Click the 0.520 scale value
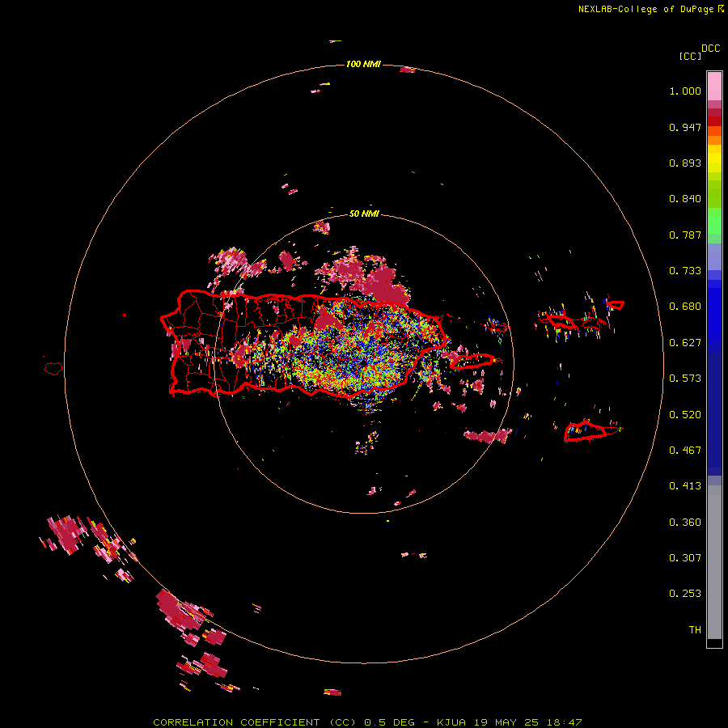 [685, 415]
